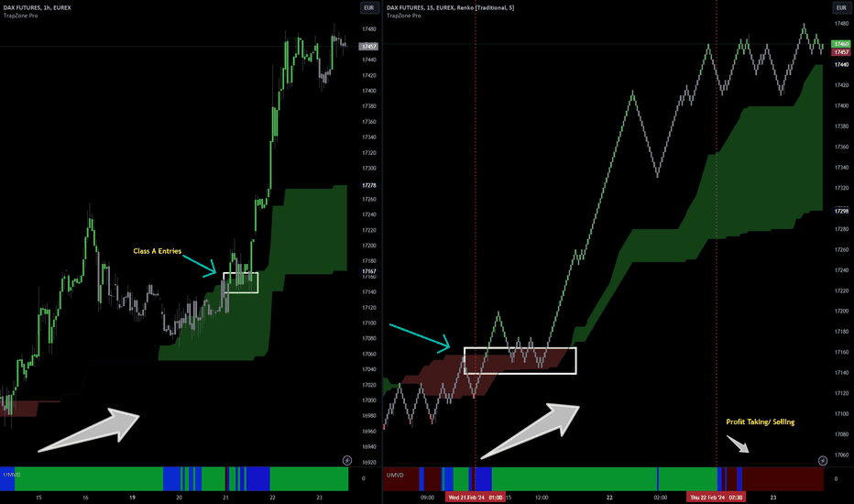Click date 21 on left time axis

[226, 498]
